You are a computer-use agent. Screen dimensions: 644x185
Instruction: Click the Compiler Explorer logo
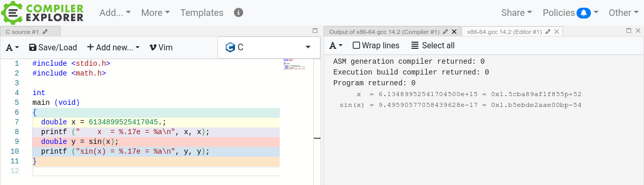(42, 12)
